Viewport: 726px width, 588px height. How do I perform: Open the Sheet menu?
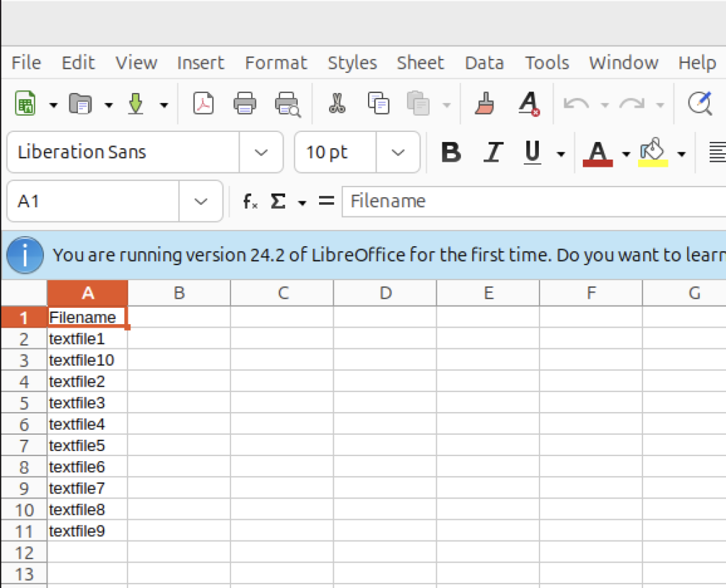point(420,62)
